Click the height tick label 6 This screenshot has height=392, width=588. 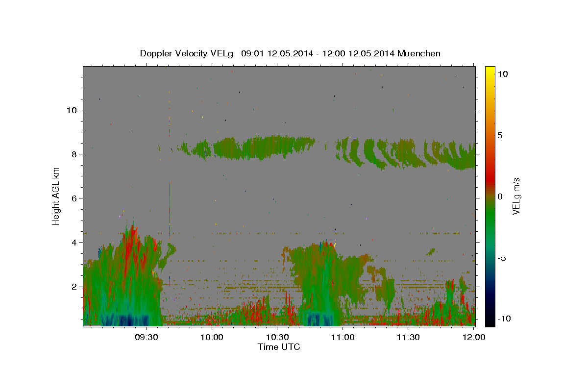[x=74, y=198]
